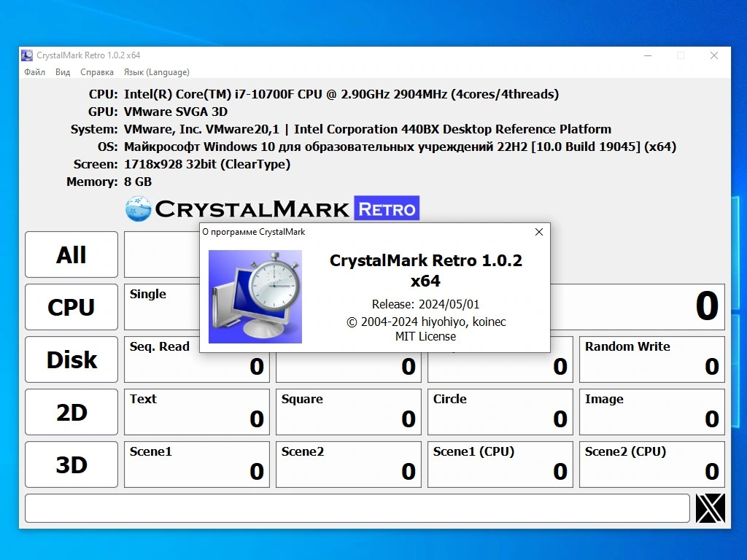
Task: Click the MIT License text
Action: pyautogui.click(x=425, y=337)
